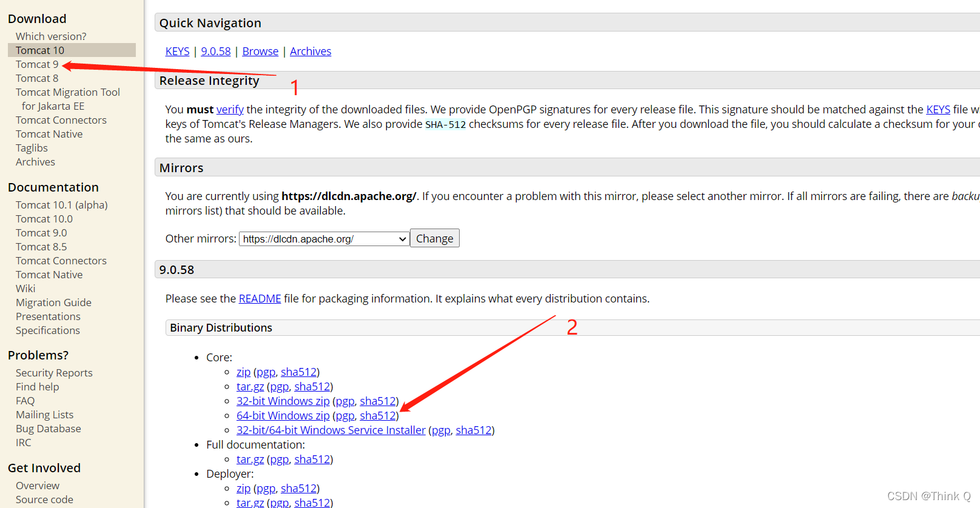Click the Change mirror button
This screenshot has height=508, width=980.
435,238
